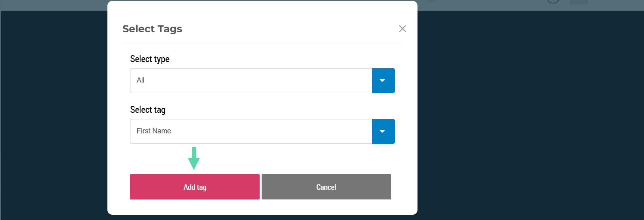The height and width of the screenshot is (220, 644).
Task: Click empty white area below the Cancel button
Action: [326, 207]
